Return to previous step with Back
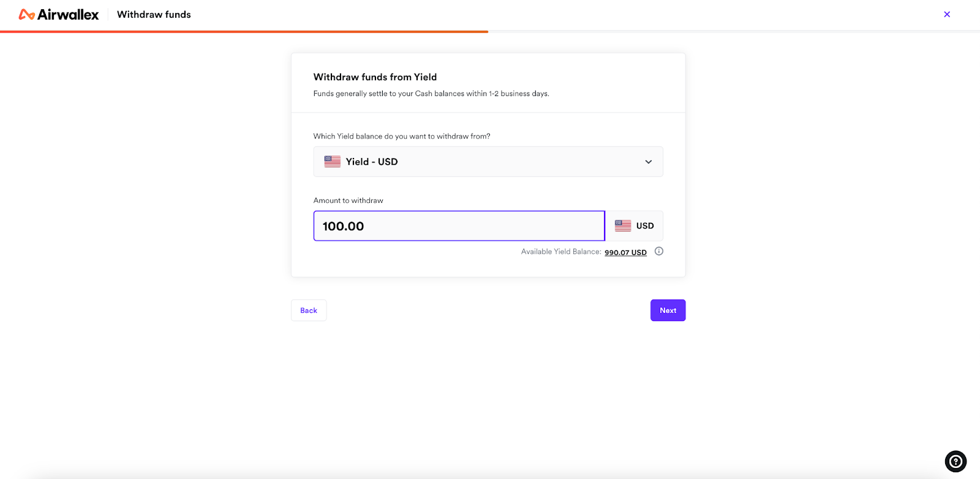This screenshot has width=980, height=479. point(309,311)
